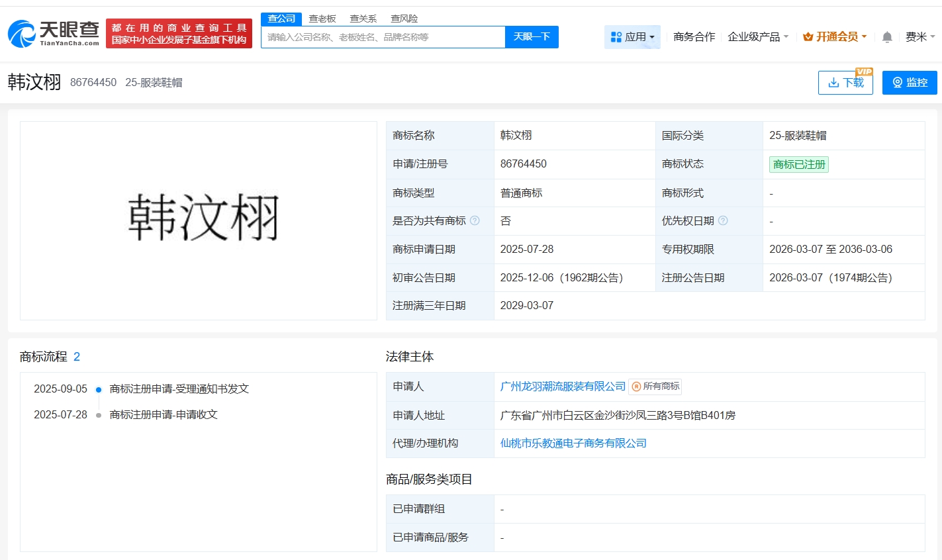This screenshot has height=560, width=942.
Task: Open the 广州龙羽潮流服装有限公司 applicant link
Action: pos(563,387)
